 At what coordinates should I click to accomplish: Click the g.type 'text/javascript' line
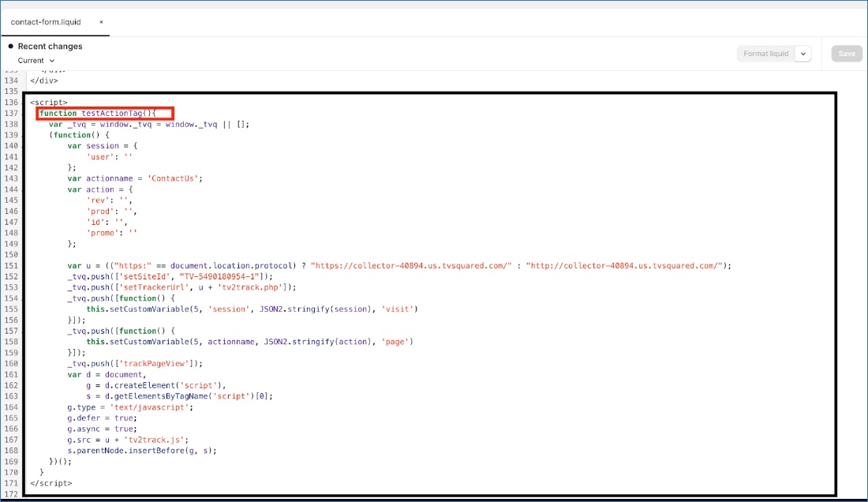coord(131,407)
